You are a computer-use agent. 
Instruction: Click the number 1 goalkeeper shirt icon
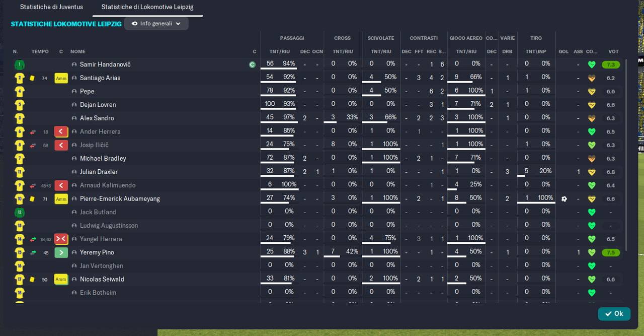click(x=20, y=64)
